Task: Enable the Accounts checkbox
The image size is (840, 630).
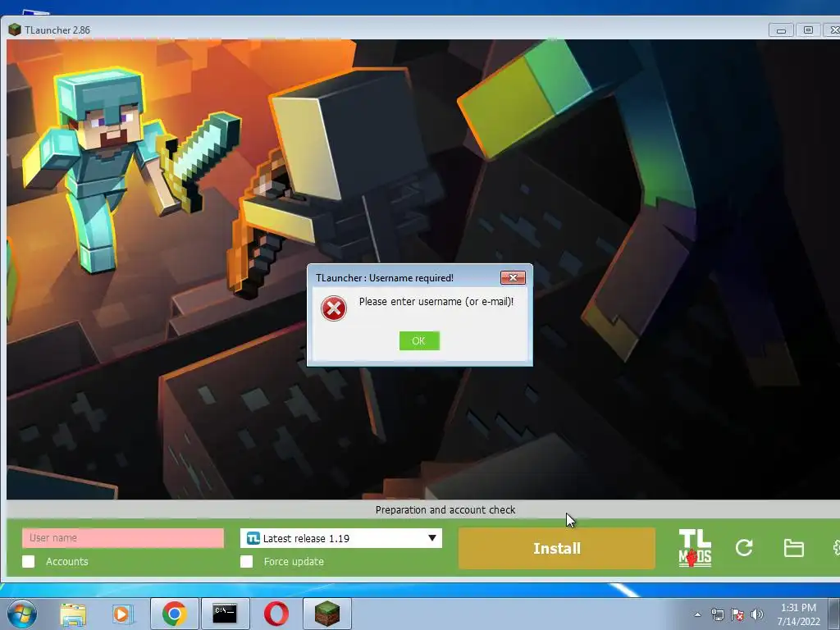Action: pyautogui.click(x=29, y=561)
